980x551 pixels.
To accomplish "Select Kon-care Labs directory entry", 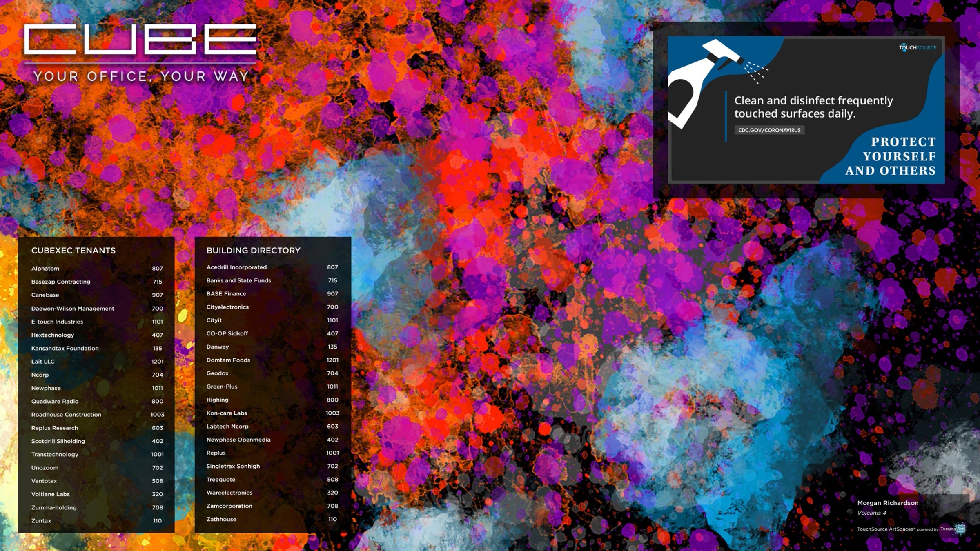I will pyautogui.click(x=227, y=413).
